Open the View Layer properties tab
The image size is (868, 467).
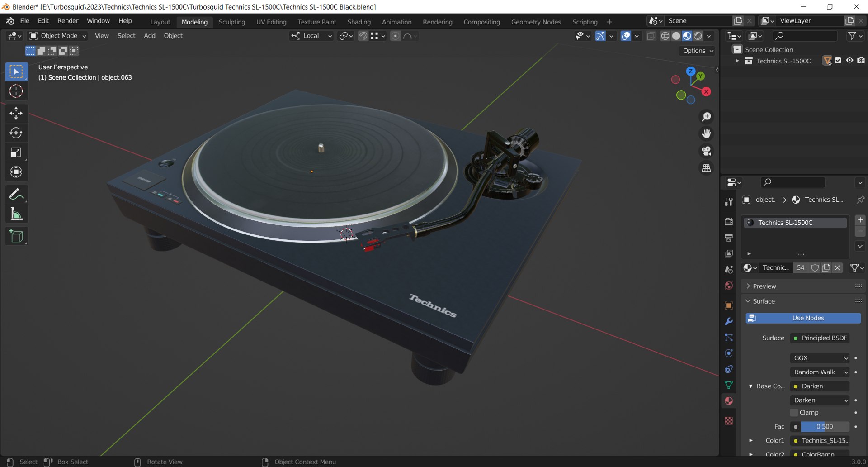click(x=729, y=253)
